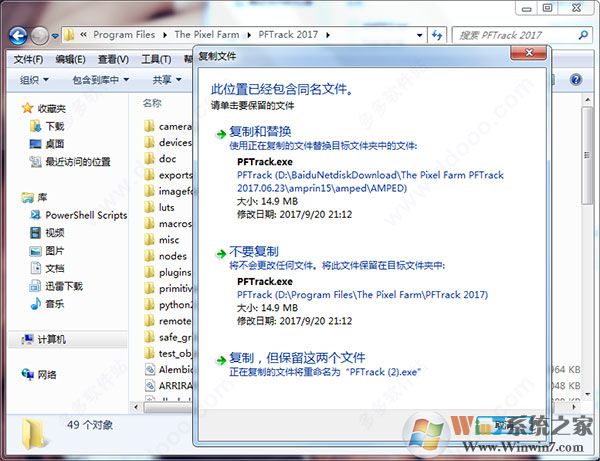
Task: Open the 编辑(E) menu
Action: point(70,59)
